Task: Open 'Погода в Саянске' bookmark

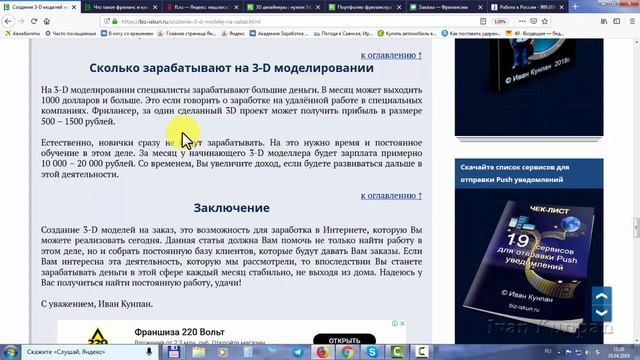Action: 343,33
